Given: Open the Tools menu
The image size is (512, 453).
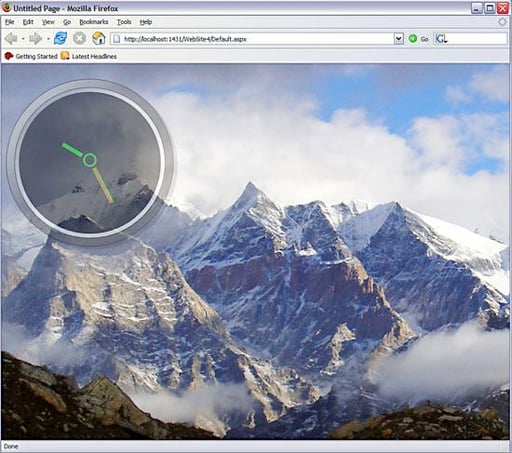Looking at the screenshot, I should click(124, 22).
